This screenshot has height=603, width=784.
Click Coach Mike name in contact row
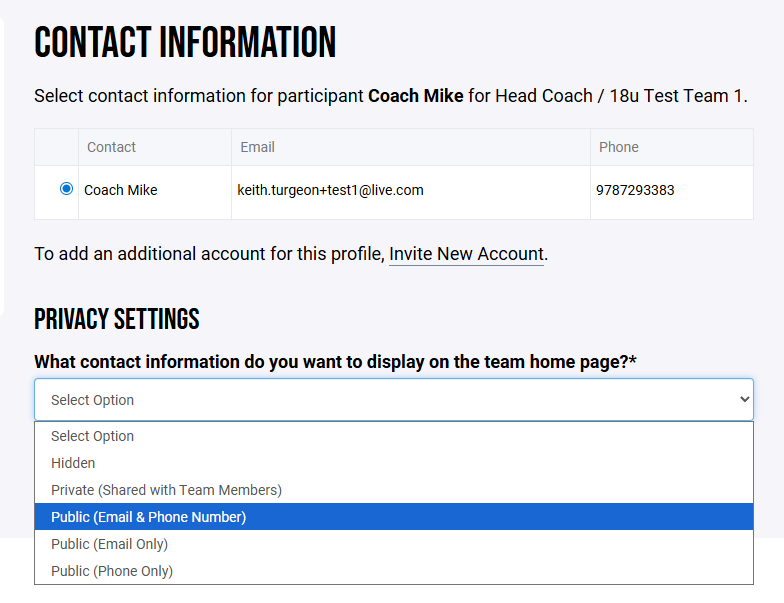(x=120, y=190)
